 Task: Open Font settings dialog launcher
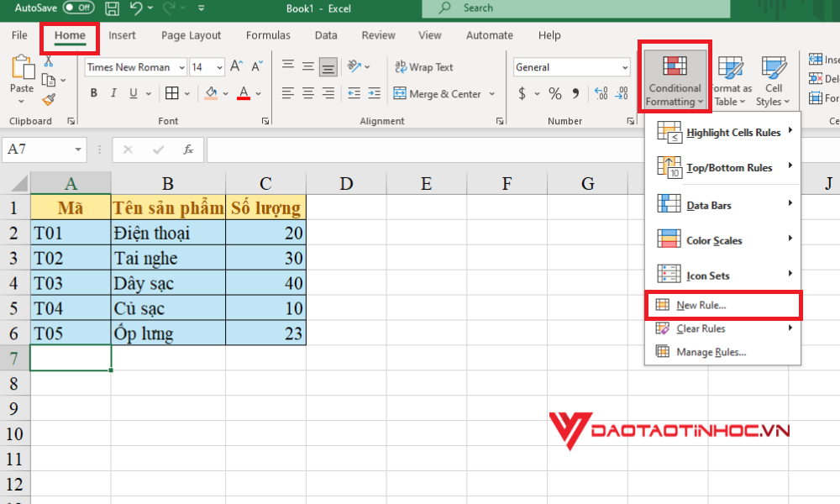[x=265, y=122]
